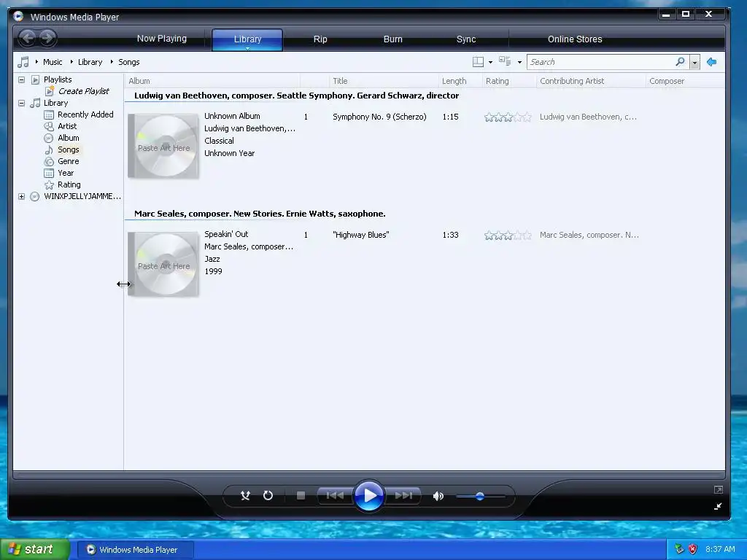Select Recently Added in the Library tree
The height and width of the screenshot is (560, 747).
coord(85,114)
